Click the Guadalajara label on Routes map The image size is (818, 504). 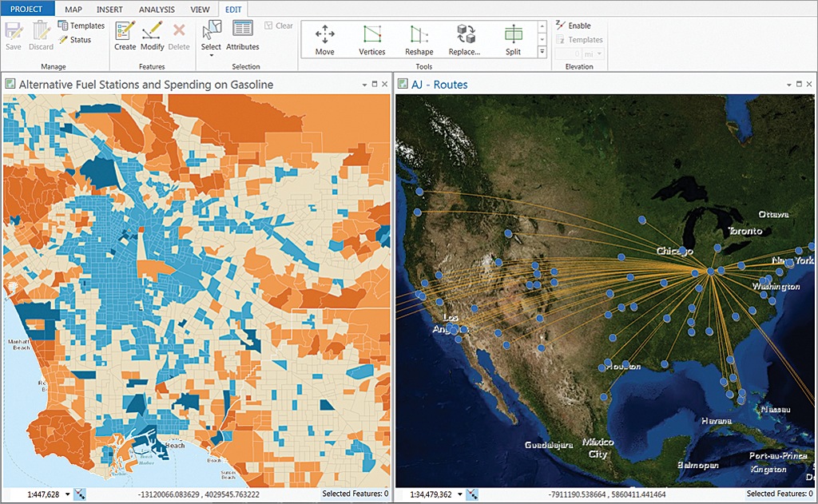(x=549, y=445)
